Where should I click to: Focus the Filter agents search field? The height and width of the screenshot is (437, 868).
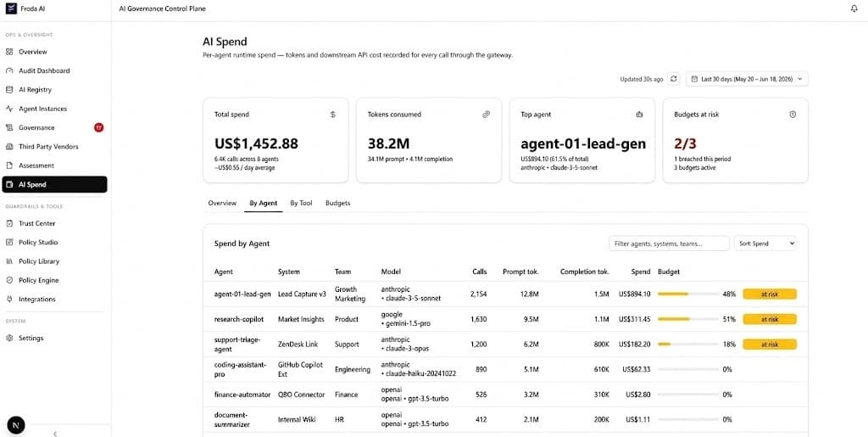point(669,244)
